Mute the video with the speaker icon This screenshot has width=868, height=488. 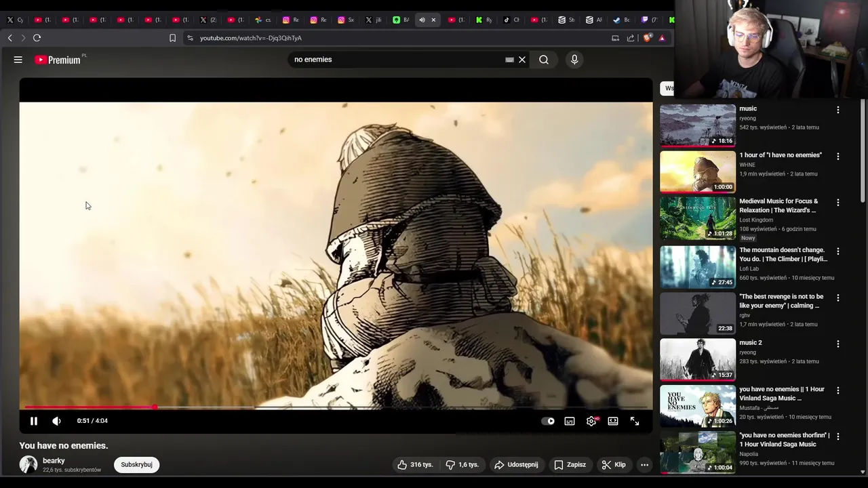coord(57,421)
